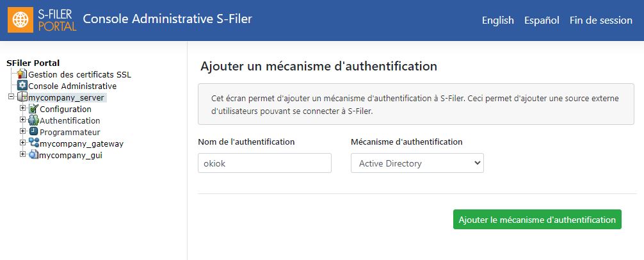Click the mycompany_server server icon
644x260 pixels.
[22, 97]
